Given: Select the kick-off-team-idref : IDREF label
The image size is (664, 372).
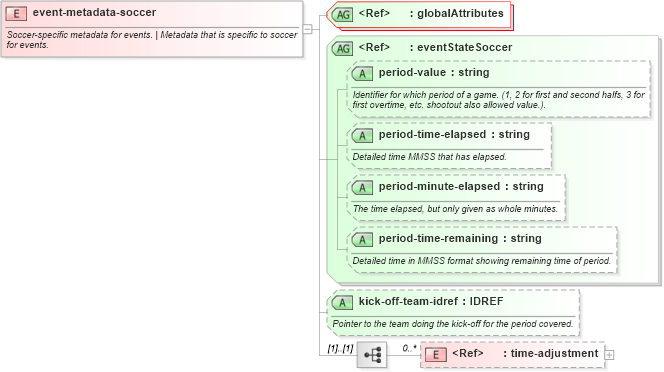Looking at the screenshot, I should [x=431, y=301].
